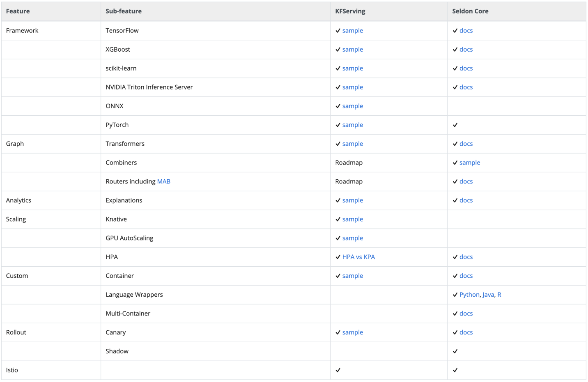Open Seldon Core docs link for Transformers
This screenshot has height=382, width=588.
point(466,144)
